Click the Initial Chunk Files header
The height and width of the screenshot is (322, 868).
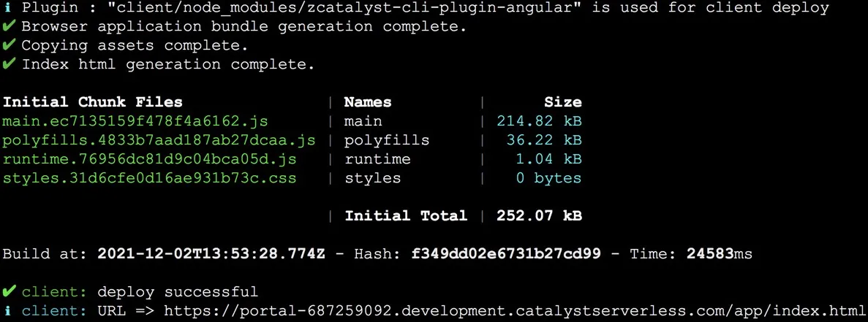coord(92,102)
